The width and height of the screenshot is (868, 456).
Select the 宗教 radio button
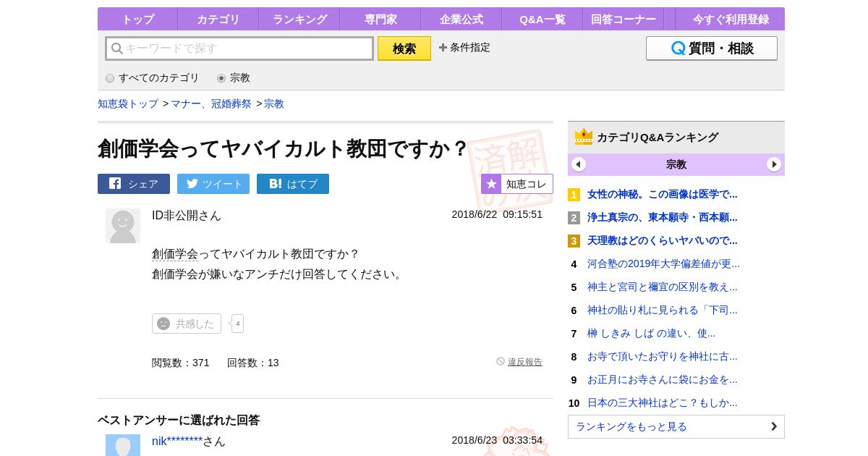coord(221,78)
